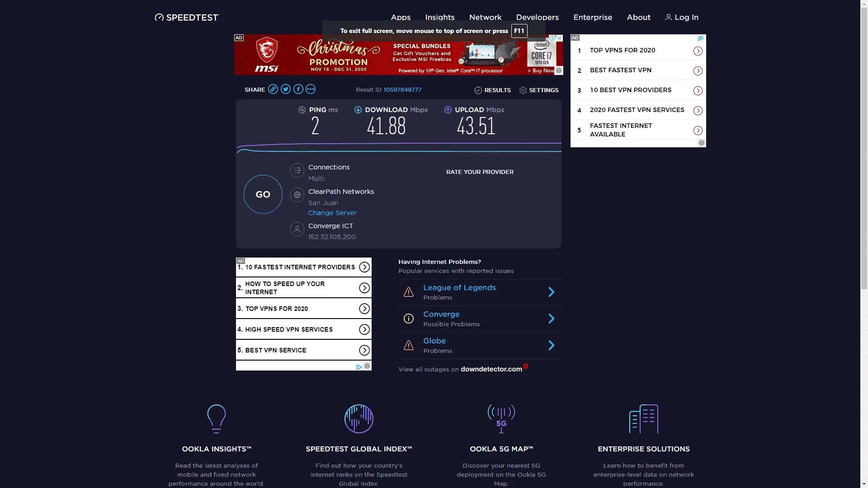Click the Results checkmark icon

coord(478,90)
